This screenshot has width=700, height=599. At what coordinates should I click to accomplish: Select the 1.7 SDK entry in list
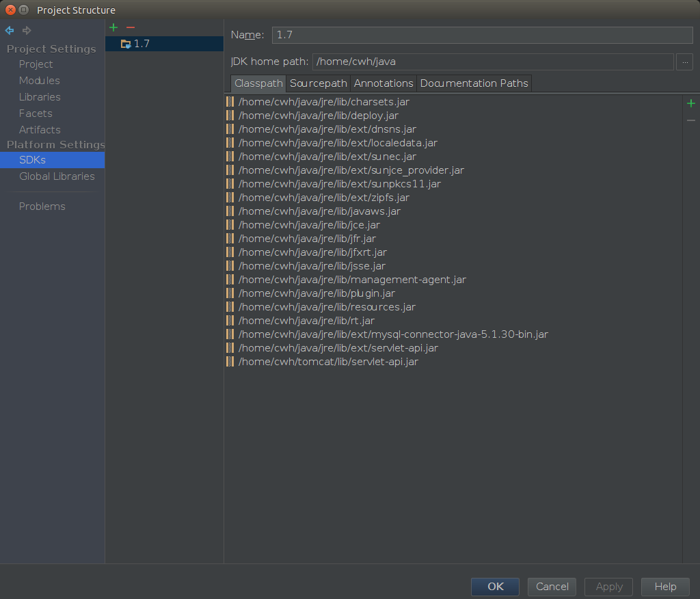point(142,44)
